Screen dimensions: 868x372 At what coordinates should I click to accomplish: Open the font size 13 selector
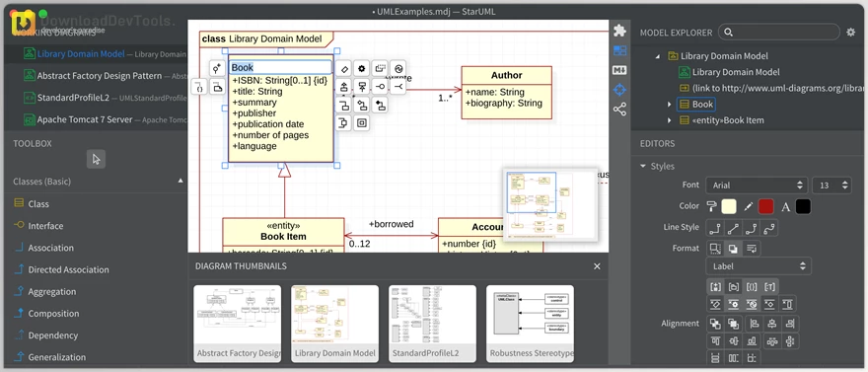coord(832,186)
